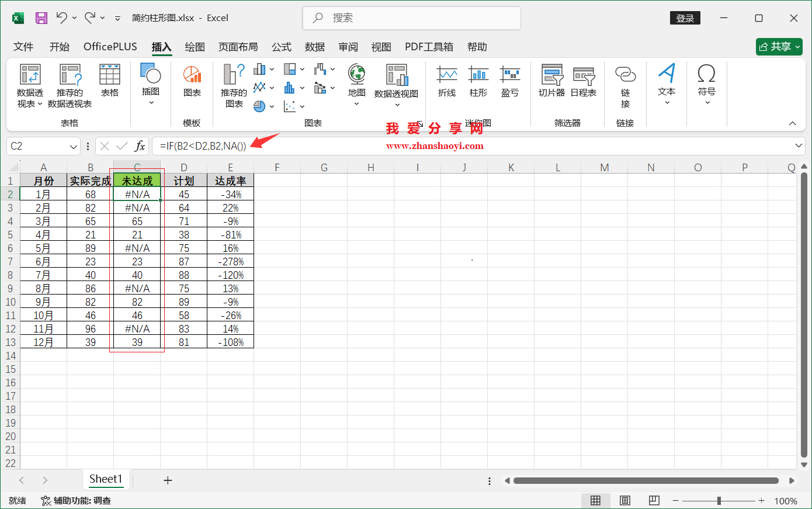
Task: Switch to the 开始 ribbon tab
Action: click(x=59, y=47)
